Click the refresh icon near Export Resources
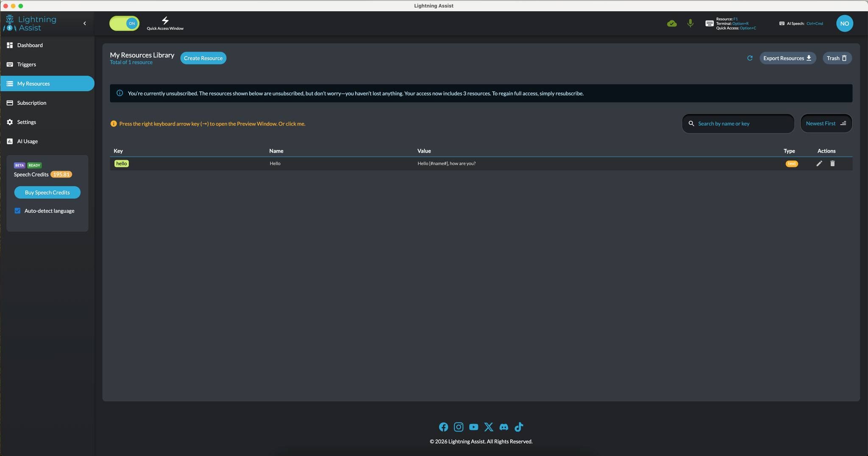The image size is (868, 456). coord(750,58)
